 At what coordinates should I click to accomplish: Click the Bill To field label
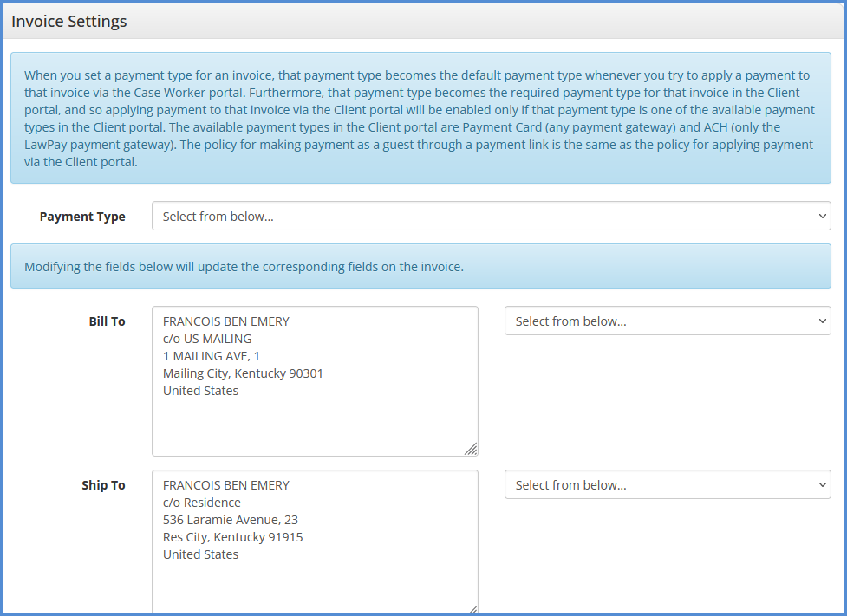[107, 321]
